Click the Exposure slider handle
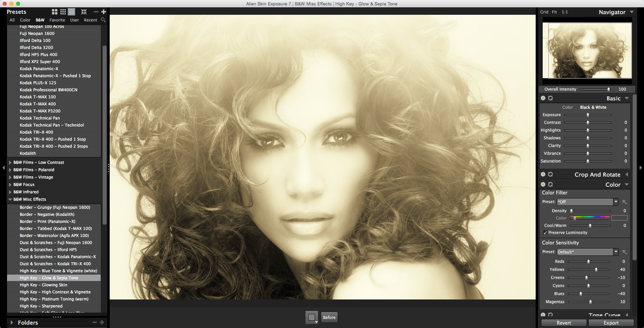 point(588,115)
